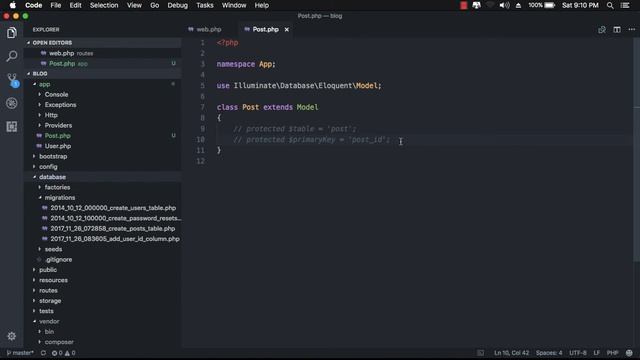Open Notification Center icon

click(x=625, y=5)
